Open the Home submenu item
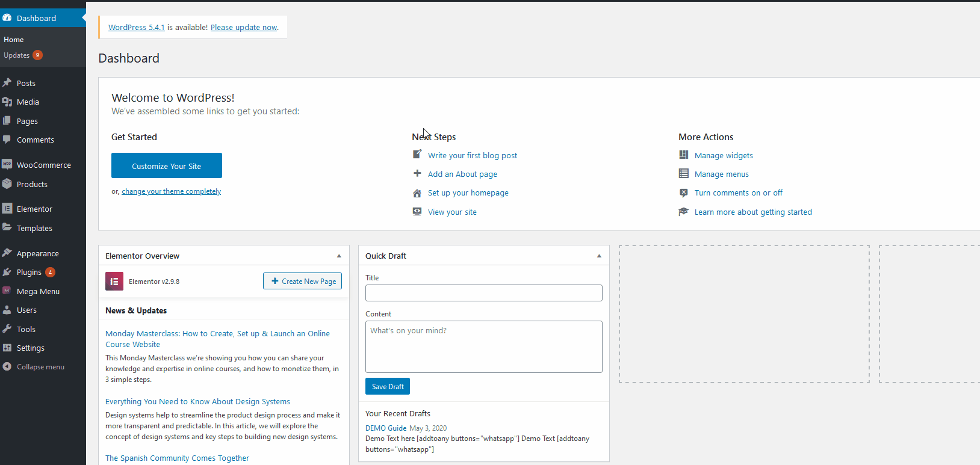Viewport: 980px width, 465px height. coord(13,40)
